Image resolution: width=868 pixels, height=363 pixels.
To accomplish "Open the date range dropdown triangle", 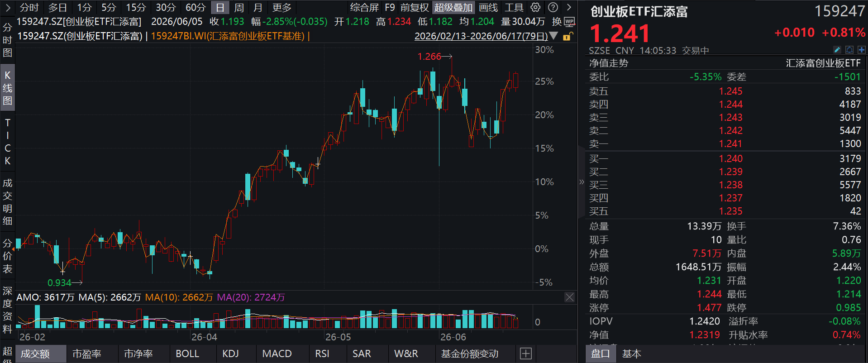I will (x=553, y=36).
